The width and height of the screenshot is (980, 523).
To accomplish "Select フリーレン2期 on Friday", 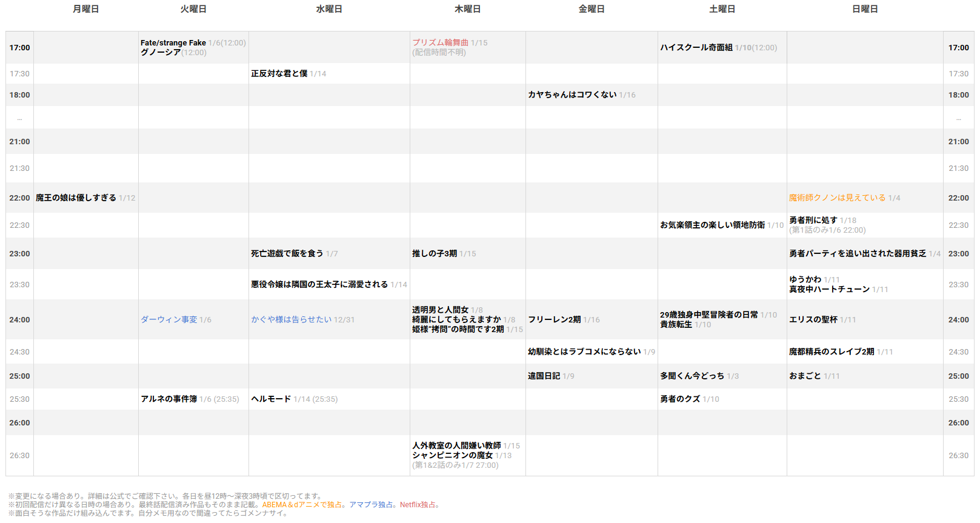I will [x=554, y=320].
